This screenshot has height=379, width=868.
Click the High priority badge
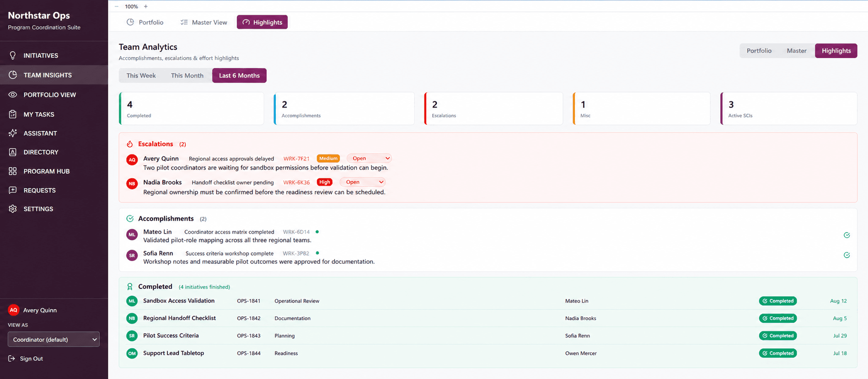pyautogui.click(x=325, y=182)
